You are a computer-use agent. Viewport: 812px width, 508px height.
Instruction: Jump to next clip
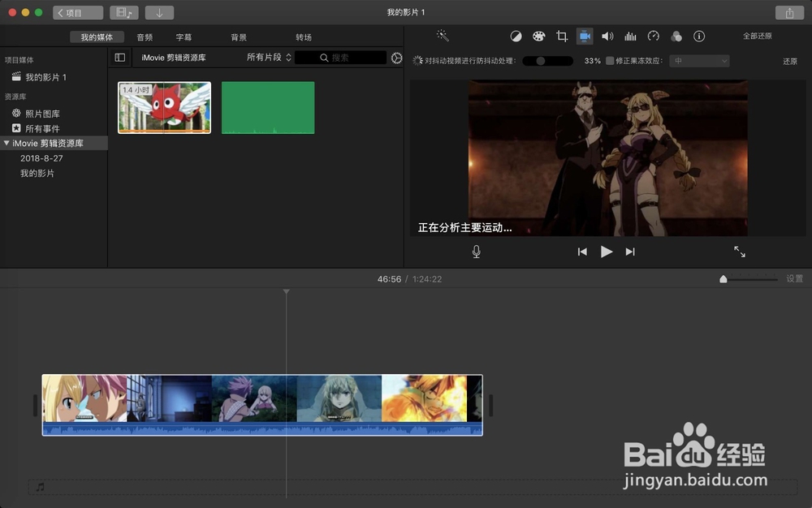click(630, 252)
